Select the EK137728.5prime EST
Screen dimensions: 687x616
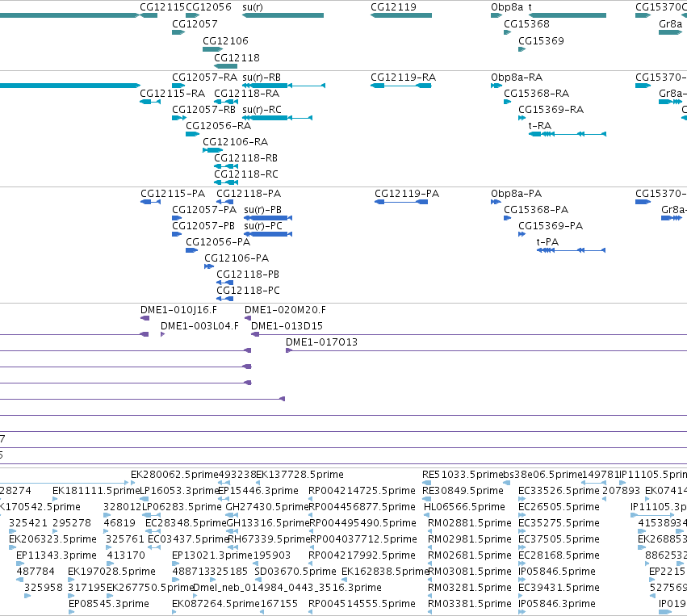point(259,483)
